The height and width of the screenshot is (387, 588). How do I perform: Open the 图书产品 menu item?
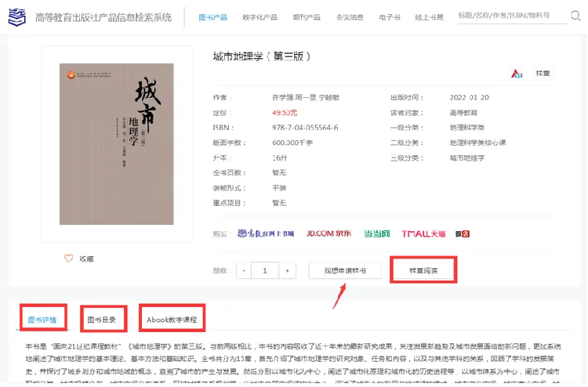[213, 17]
